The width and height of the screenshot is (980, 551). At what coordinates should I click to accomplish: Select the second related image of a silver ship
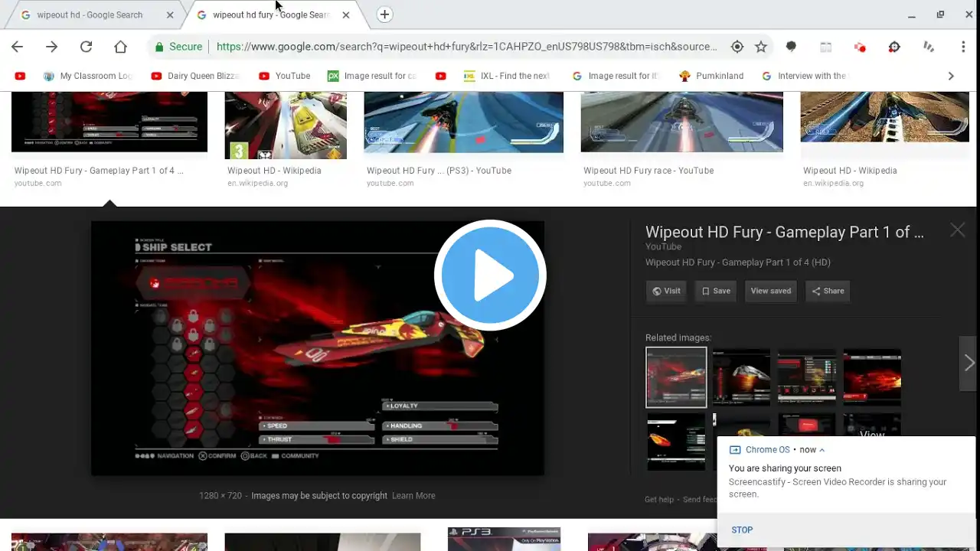741,377
